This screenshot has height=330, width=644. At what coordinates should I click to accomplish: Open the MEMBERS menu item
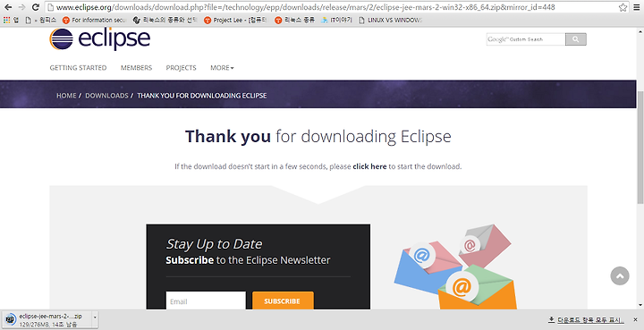(x=136, y=68)
